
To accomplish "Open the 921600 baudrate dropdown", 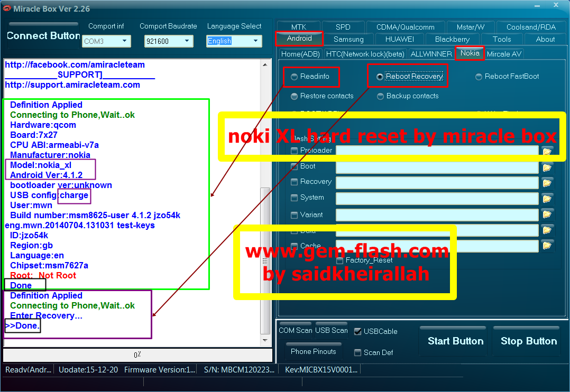I will [x=169, y=41].
